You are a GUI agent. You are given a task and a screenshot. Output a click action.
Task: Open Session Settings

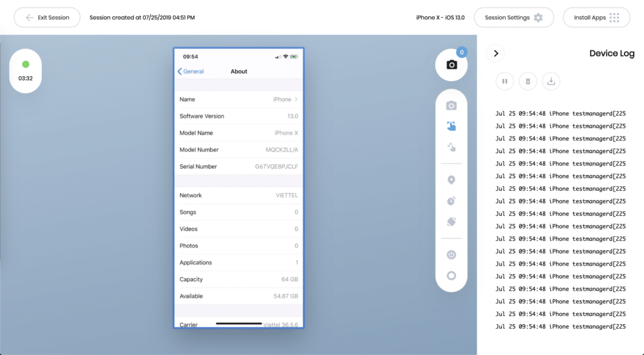[x=513, y=18]
